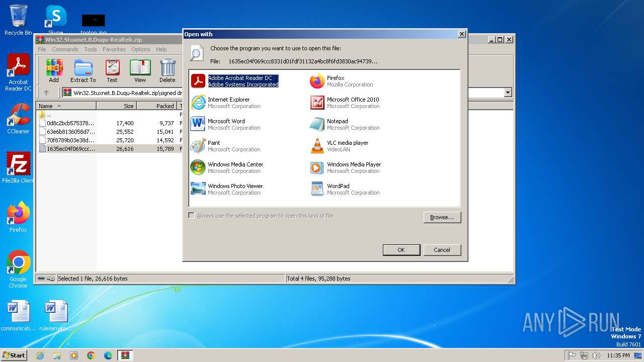Open the WinRAR Options menu
Screen dimensions: 644x362
(x=141, y=49)
